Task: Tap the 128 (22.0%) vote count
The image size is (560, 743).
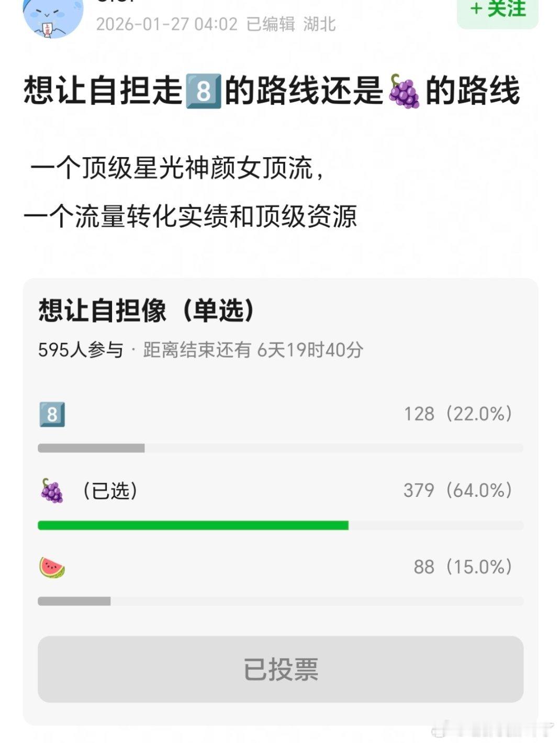Action: pos(457,414)
